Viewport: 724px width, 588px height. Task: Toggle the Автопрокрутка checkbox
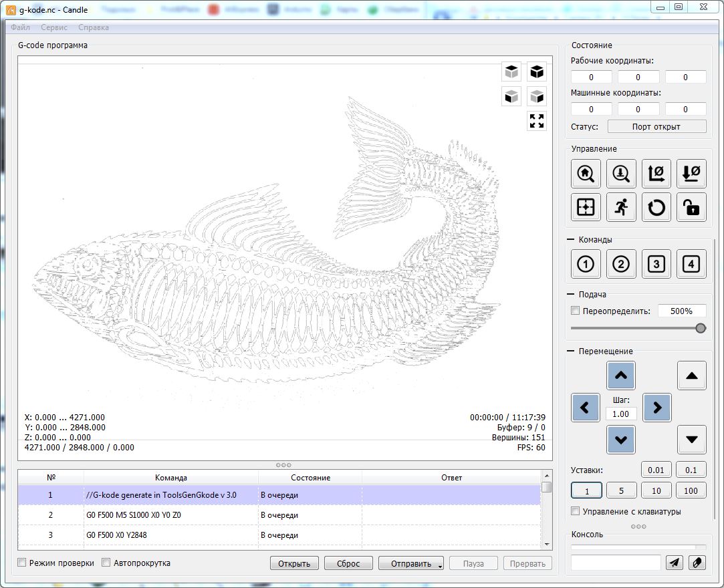106,563
